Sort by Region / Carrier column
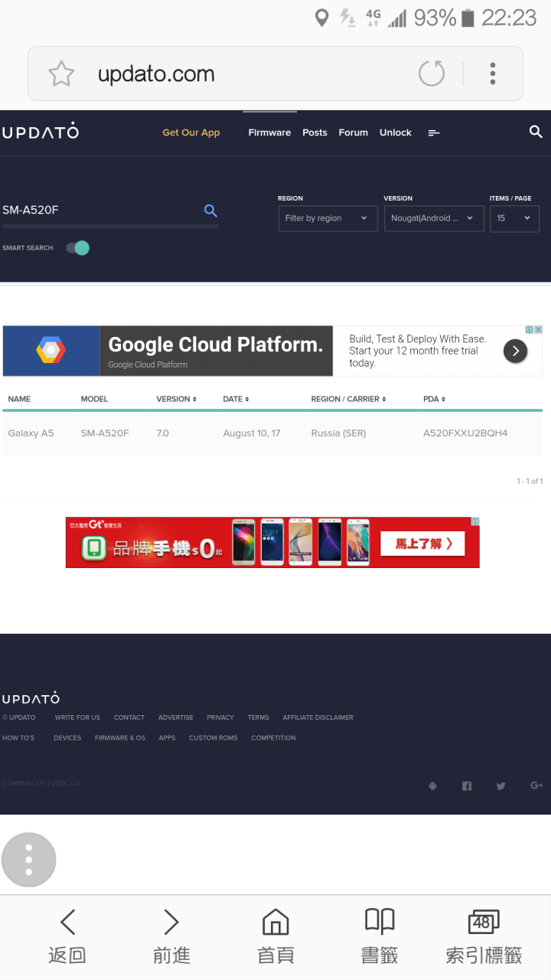Screen dimensions: 551x980 tap(348, 399)
